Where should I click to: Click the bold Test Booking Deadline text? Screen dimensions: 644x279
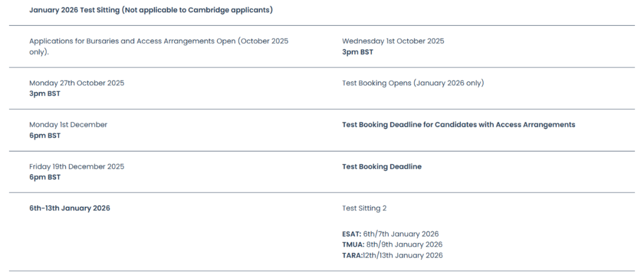pyautogui.click(x=382, y=167)
